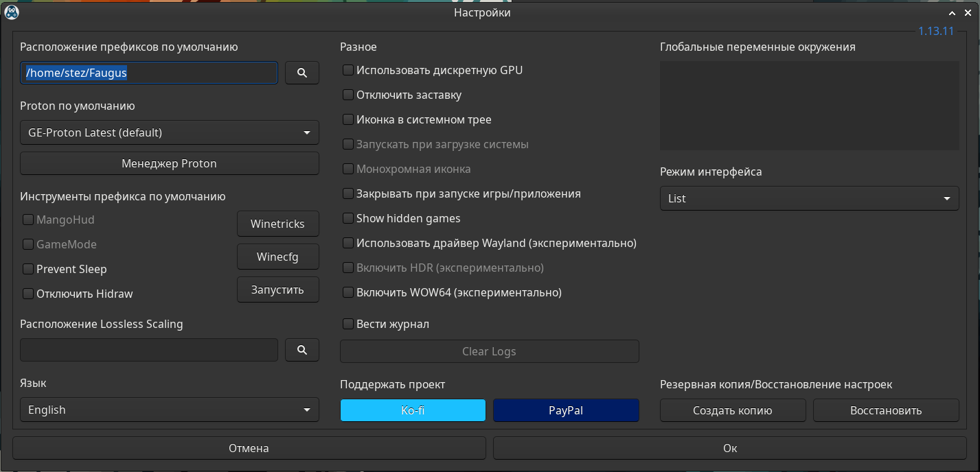Open the GE-Proton Latest default dropdown
Screen dimensions: 980x472
170,133
